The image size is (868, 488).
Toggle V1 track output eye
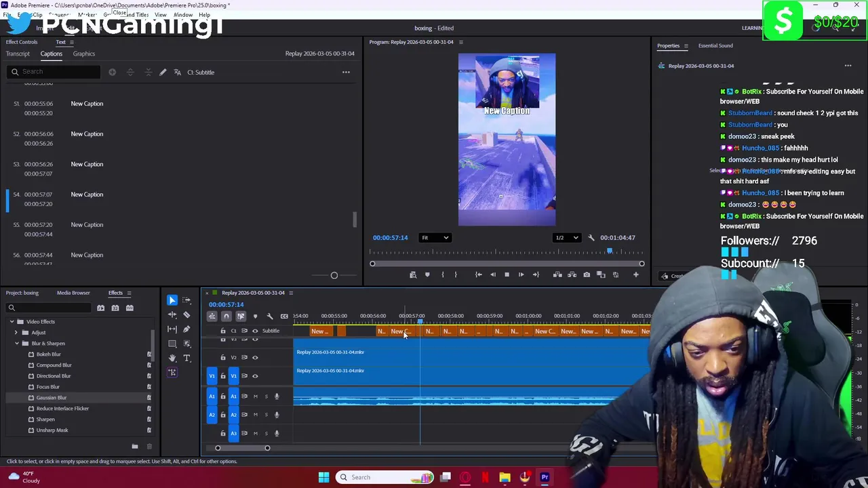point(255,375)
